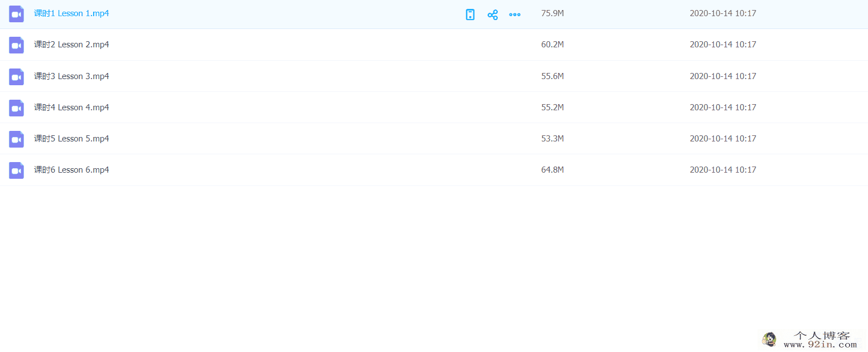
Task: Open file 课时6 Lesson 6.mp4
Action: coord(71,170)
